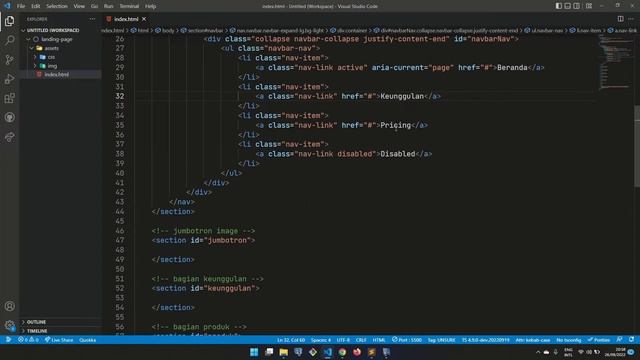The height and width of the screenshot is (360, 640).
Task: Click the body breadcrumb segment
Action: 165,30
